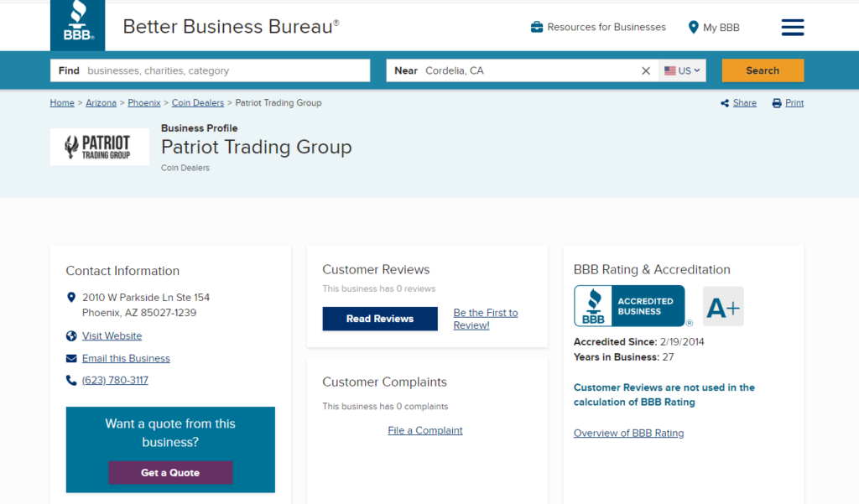Open the US country dropdown

click(x=682, y=70)
